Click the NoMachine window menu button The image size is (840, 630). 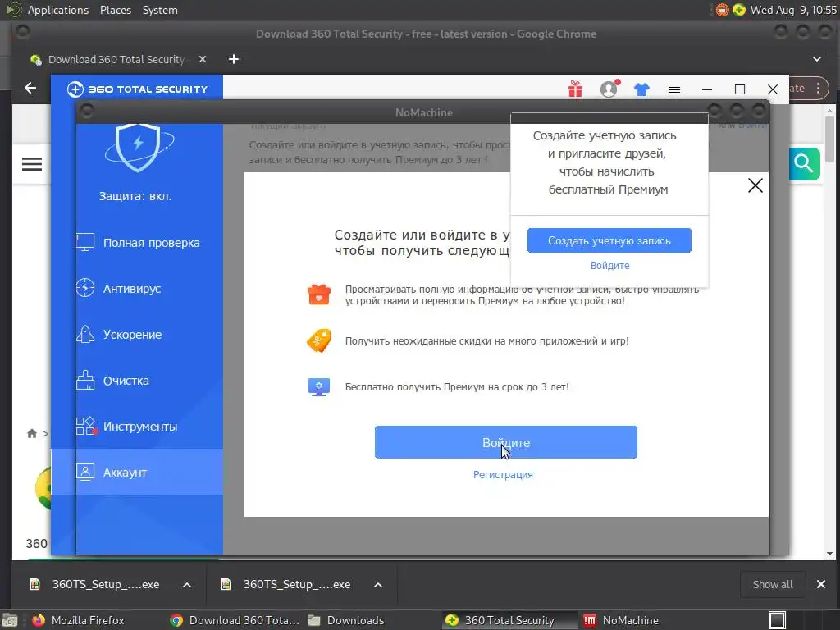pos(87,112)
